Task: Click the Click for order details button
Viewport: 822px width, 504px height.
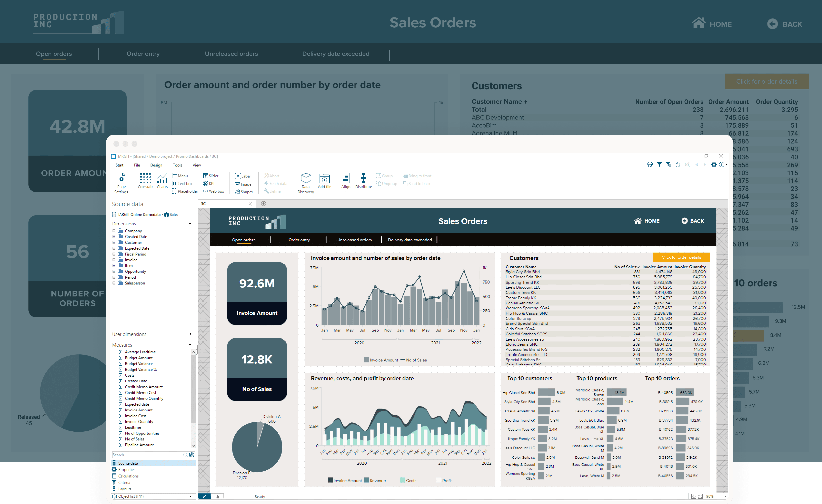Action: [x=681, y=257]
